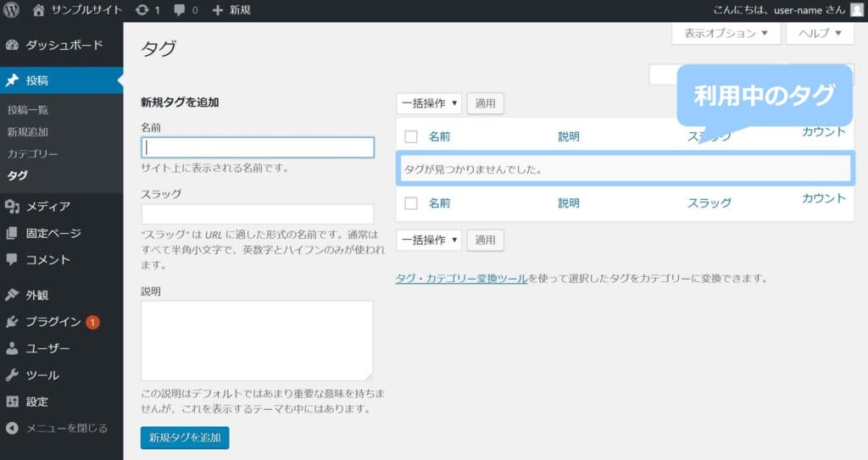Open the updates icon in admin bar
The width and height of the screenshot is (868, 460).
[142, 10]
